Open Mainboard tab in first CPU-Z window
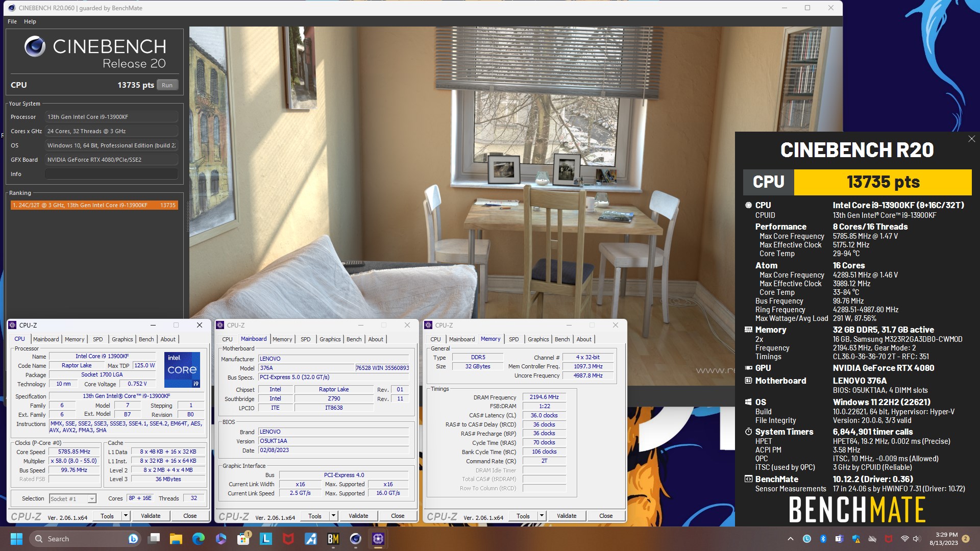This screenshot has height=551, width=980. 46,339
